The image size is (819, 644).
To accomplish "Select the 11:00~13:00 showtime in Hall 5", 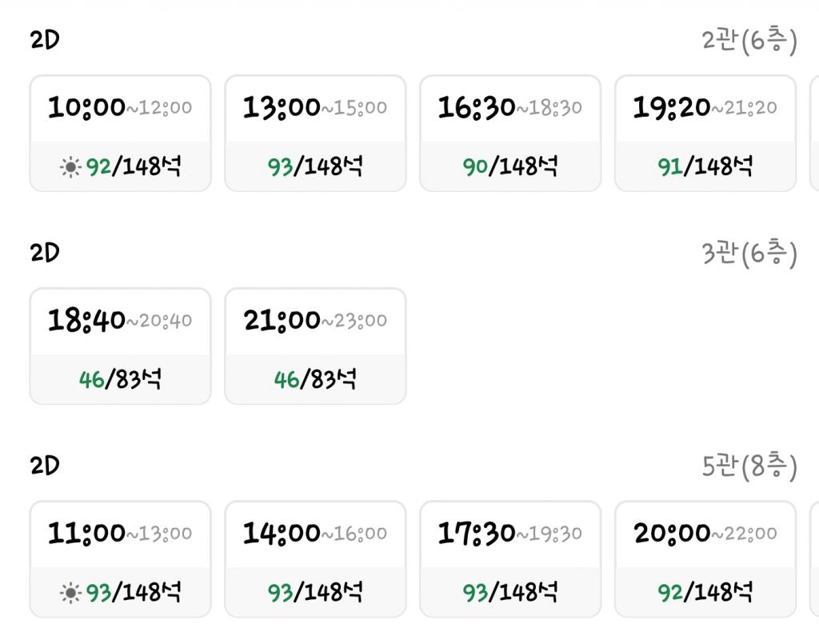I will (x=121, y=559).
